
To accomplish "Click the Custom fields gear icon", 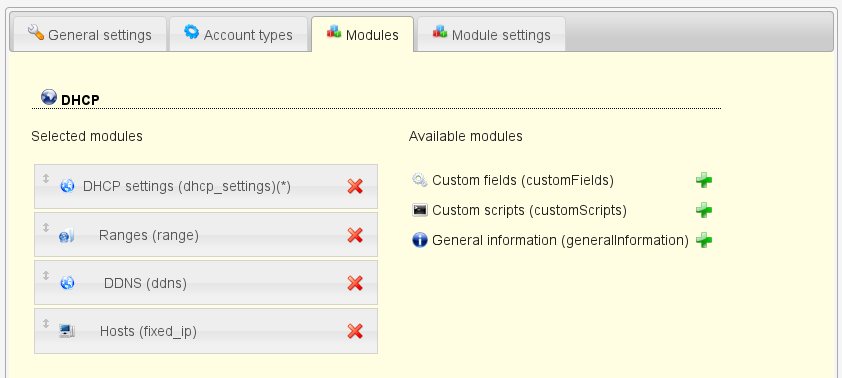I will [x=419, y=180].
